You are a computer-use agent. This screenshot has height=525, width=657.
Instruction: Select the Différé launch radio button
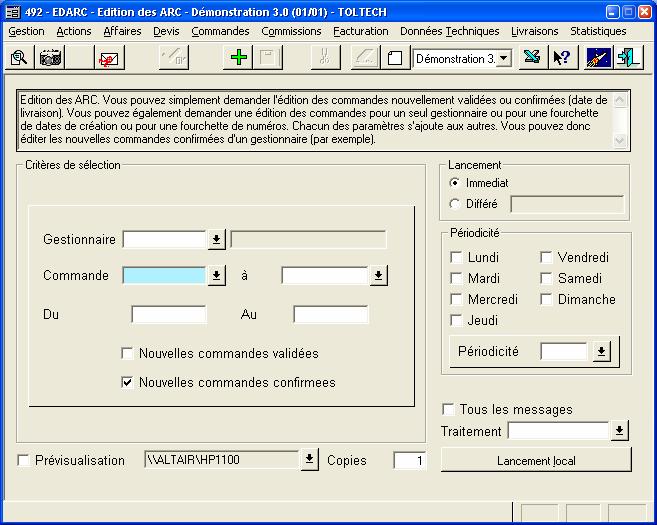455,204
